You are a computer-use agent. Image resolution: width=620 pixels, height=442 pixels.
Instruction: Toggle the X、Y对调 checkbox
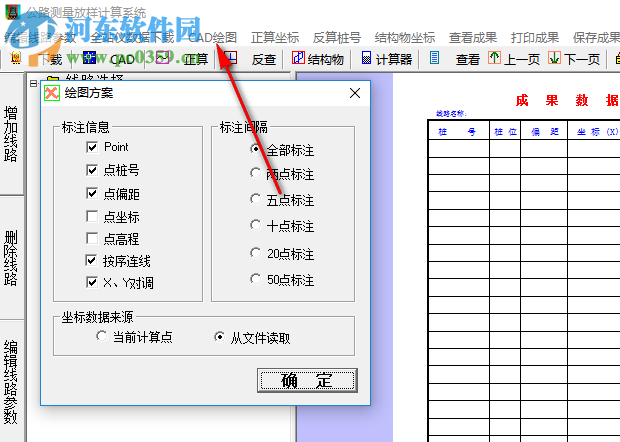(x=92, y=282)
